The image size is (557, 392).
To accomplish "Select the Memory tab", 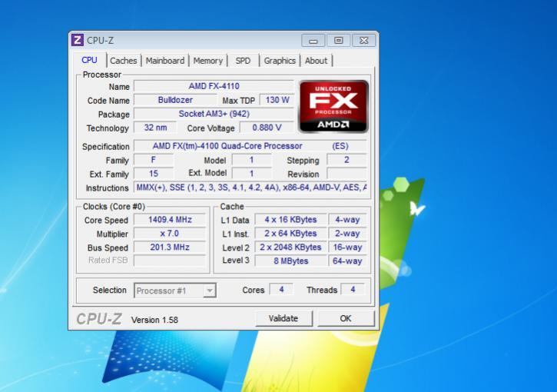I will [x=207, y=61].
